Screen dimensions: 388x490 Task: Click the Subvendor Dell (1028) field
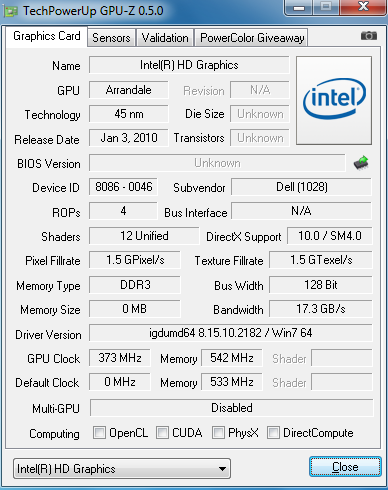[x=302, y=187]
